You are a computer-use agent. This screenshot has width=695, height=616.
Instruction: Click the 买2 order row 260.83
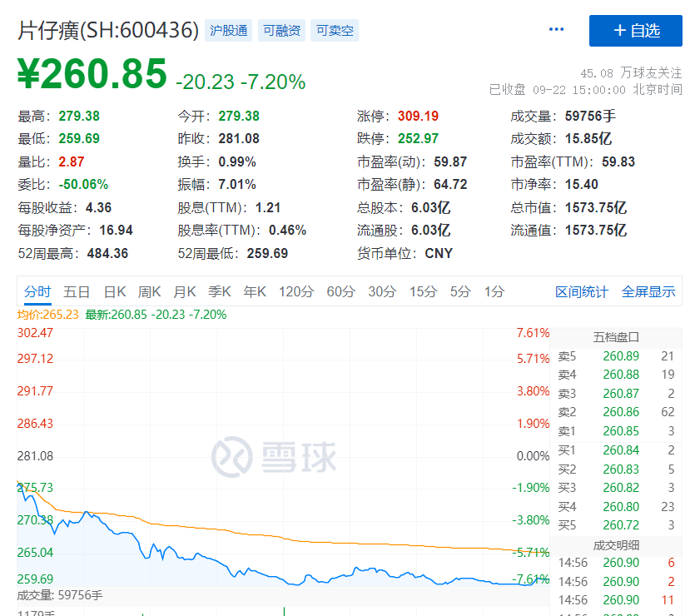(x=616, y=469)
